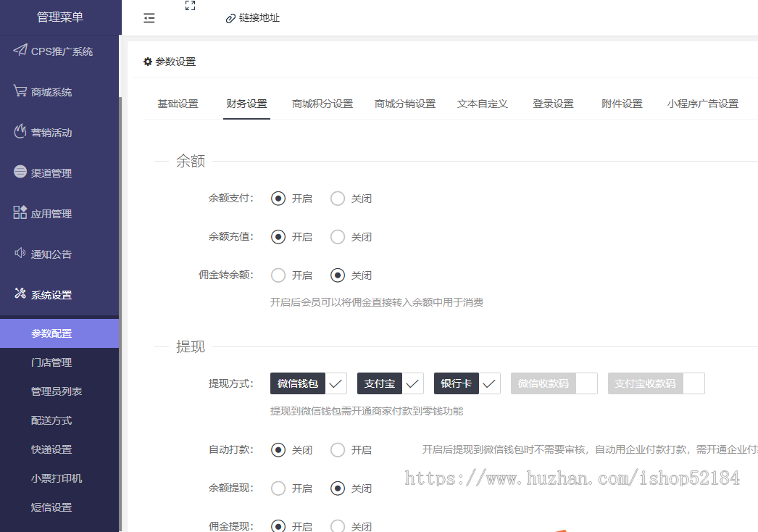Expand 渠道管理 menu
The image size is (758, 532).
(x=59, y=173)
